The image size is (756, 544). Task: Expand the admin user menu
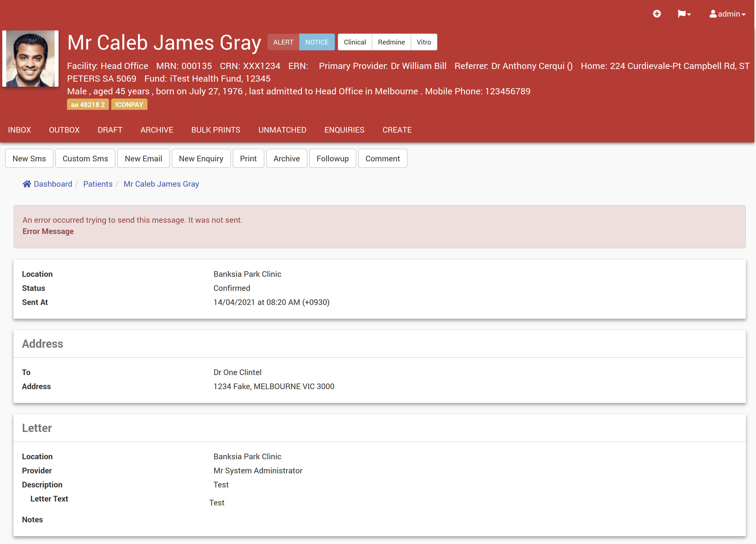tap(727, 14)
